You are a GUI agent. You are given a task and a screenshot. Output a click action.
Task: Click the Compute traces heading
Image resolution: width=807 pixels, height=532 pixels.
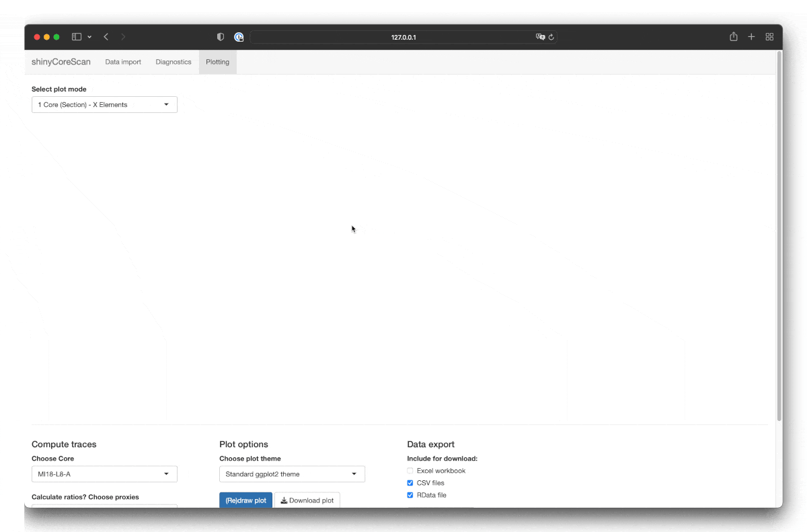pyautogui.click(x=64, y=445)
